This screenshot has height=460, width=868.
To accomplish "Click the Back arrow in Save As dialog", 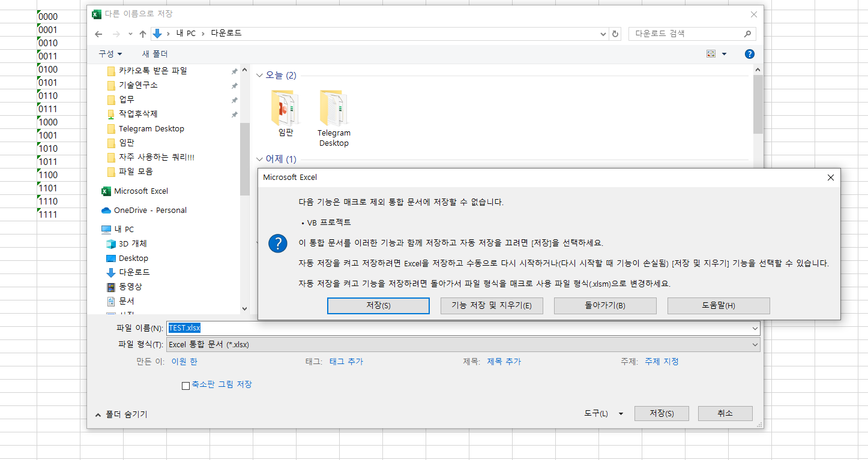I will 98,34.
